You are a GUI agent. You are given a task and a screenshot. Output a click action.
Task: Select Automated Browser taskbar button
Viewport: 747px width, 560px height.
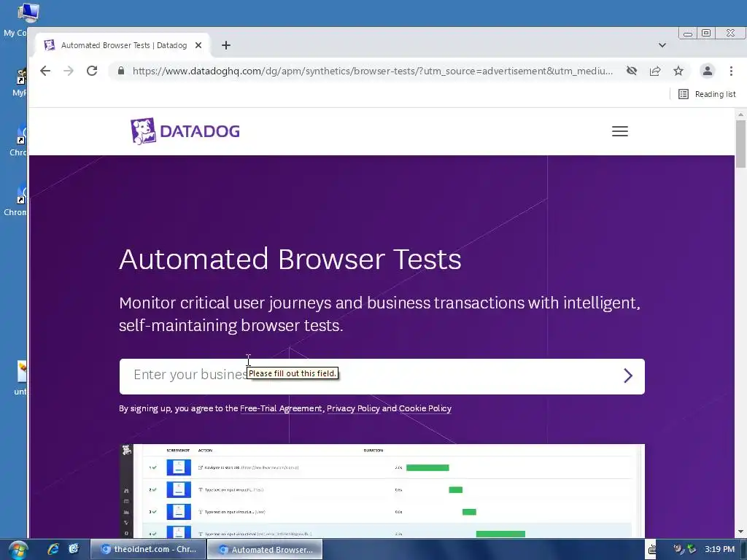265,550
